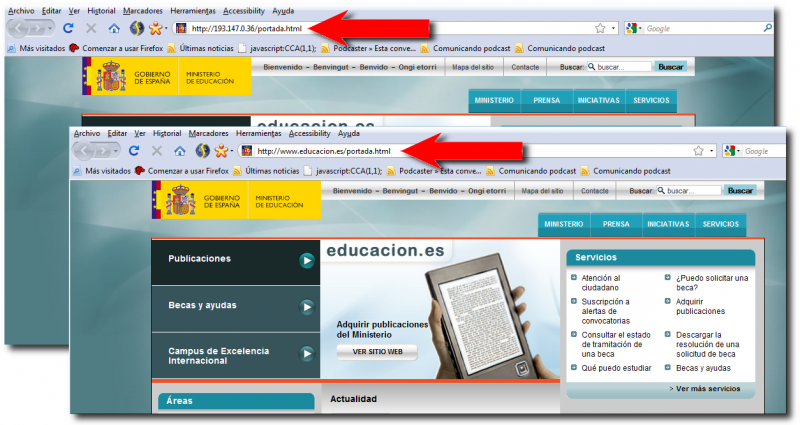Click Home icon in the front browser window
Viewport: 800px width, 425px height.
coord(180,151)
